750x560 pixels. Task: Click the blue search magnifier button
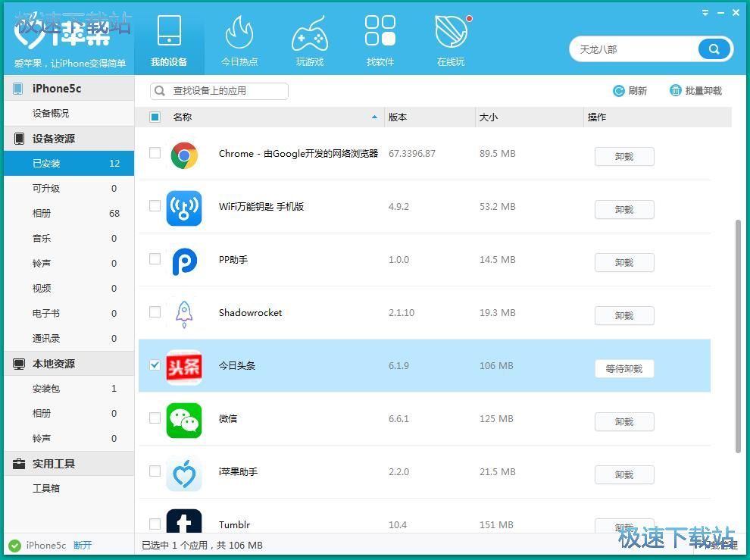[x=714, y=48]
